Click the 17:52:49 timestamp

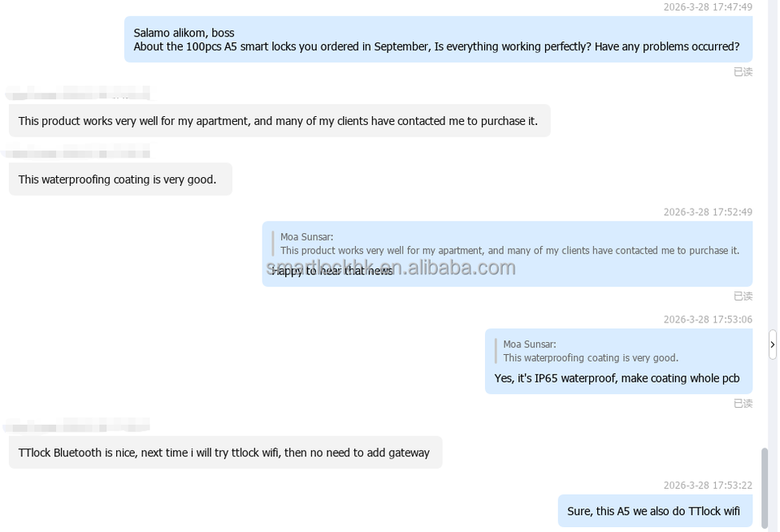(x=708, y=212)
